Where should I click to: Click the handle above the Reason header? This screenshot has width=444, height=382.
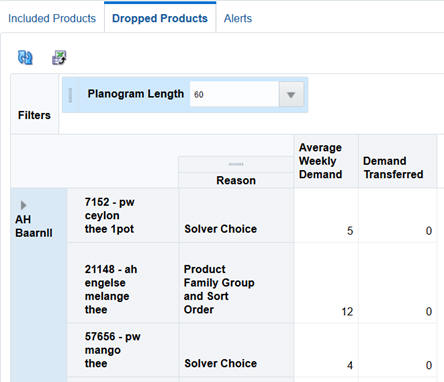(x=236, y=164)
